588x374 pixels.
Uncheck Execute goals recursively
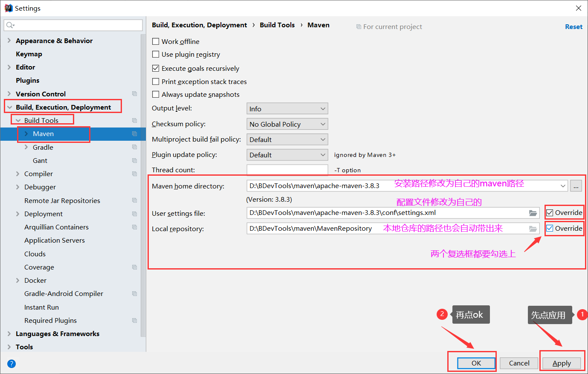156,68
